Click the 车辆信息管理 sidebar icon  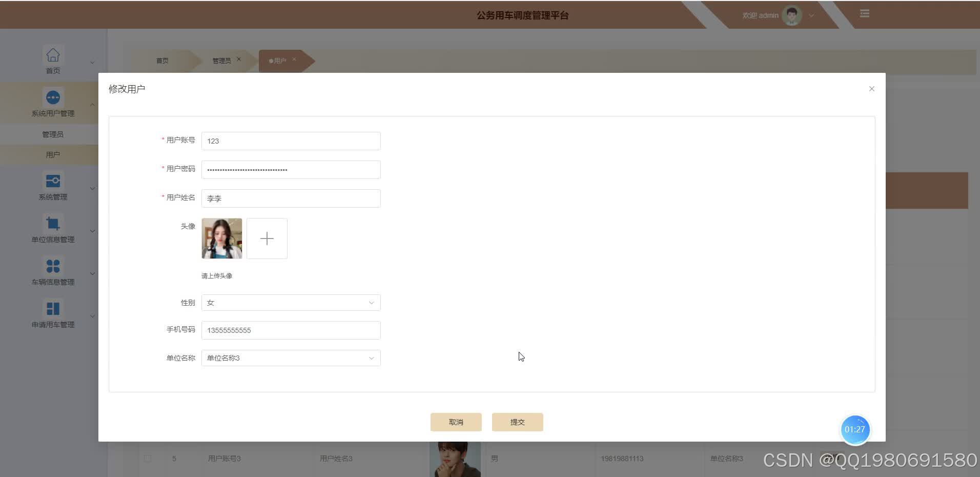[53, 266]
